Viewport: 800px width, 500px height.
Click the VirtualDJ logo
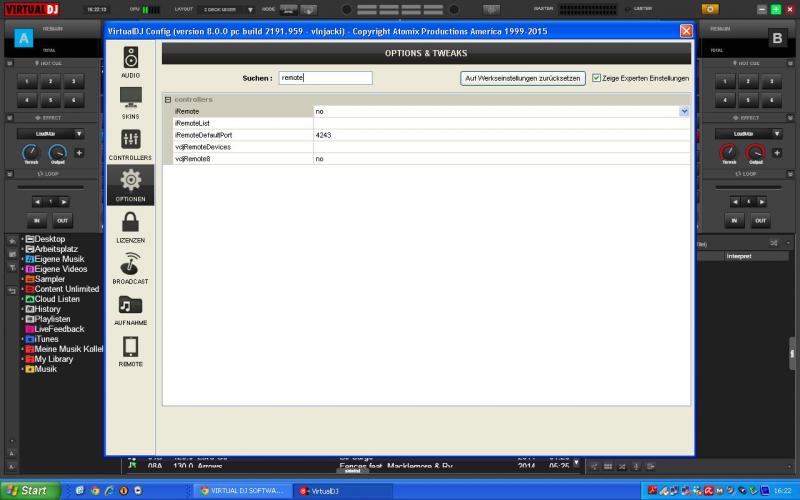click(x=32, y=9)
